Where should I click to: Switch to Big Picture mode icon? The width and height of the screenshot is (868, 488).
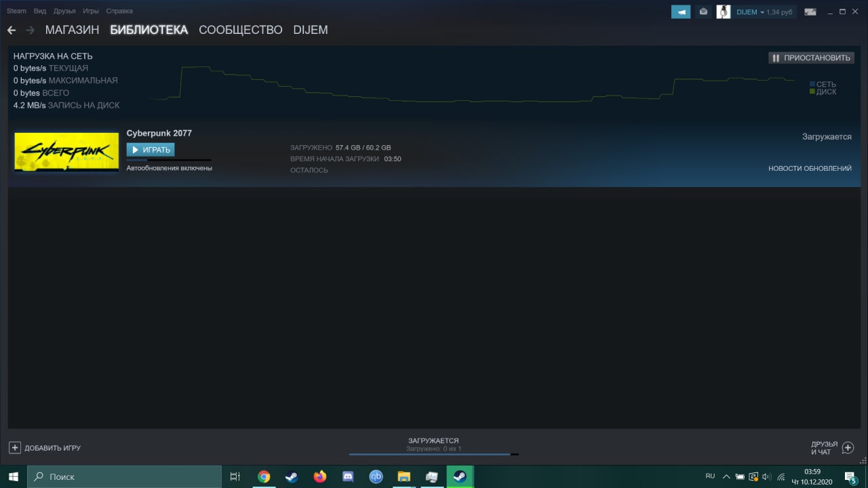point(810,12)
